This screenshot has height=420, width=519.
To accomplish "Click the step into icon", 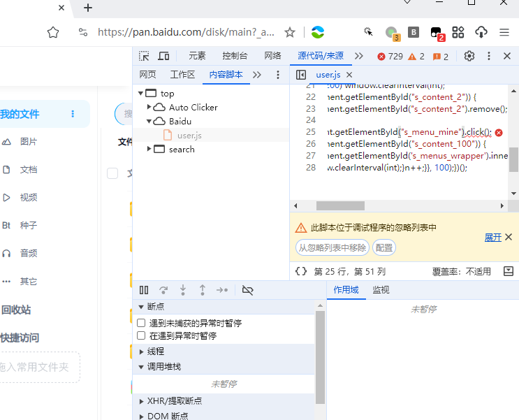I will pyautogui.click(x=183, y=290).
